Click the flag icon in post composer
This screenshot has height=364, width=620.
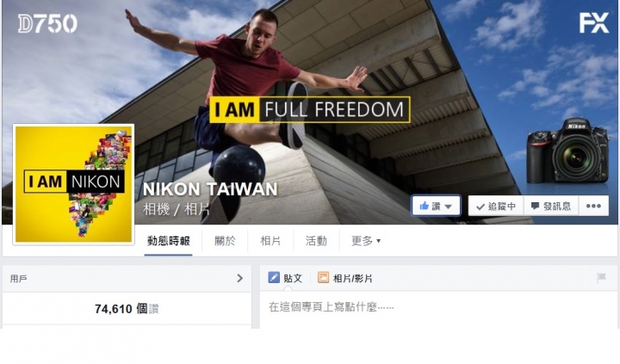click(601, 278)
